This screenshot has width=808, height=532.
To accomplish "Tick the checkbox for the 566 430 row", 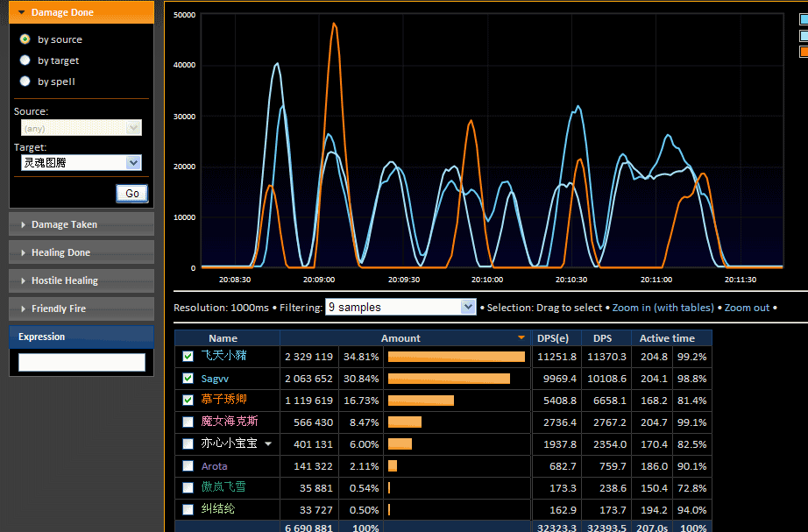I will point(188,422).
